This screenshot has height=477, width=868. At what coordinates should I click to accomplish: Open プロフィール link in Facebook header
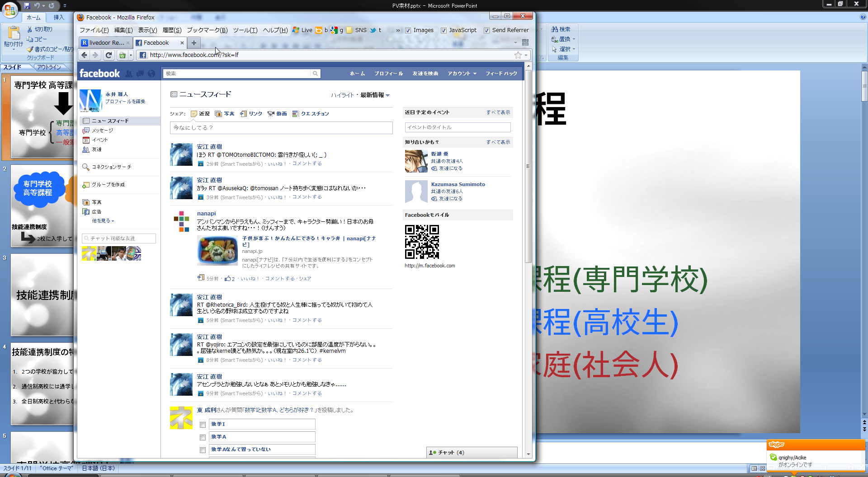point(388,74)
